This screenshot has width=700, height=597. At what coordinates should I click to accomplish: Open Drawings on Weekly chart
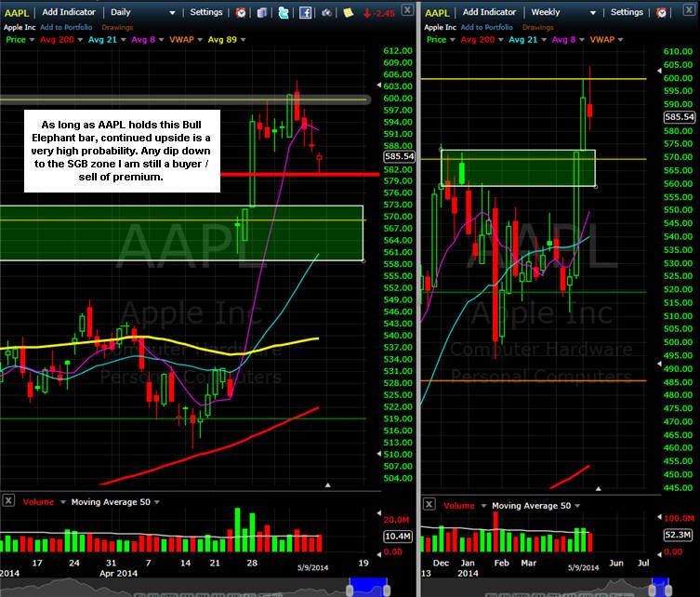click(x=538, y=28)
